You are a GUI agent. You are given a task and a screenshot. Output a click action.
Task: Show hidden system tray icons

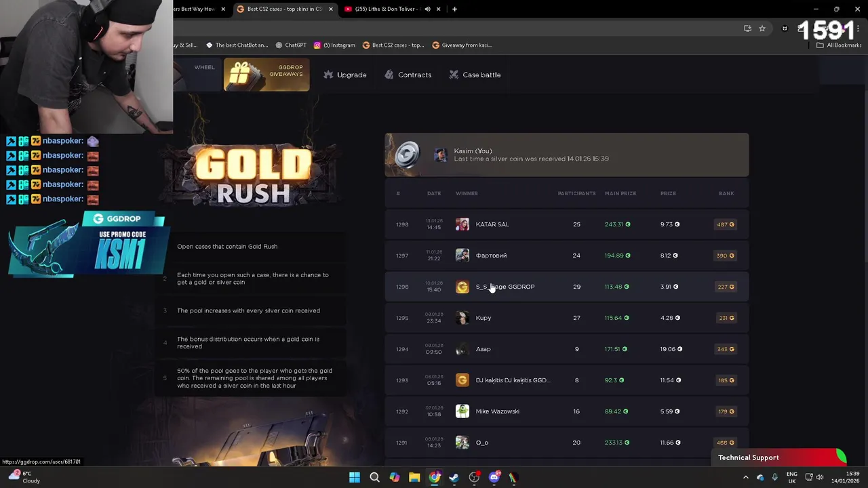746,477
